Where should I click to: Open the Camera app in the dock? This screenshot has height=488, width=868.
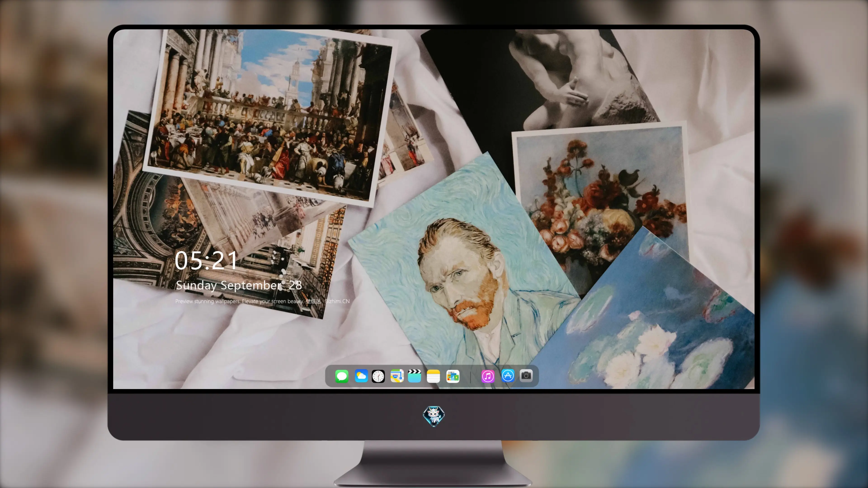pyautogui.click(x=526, y=375)
